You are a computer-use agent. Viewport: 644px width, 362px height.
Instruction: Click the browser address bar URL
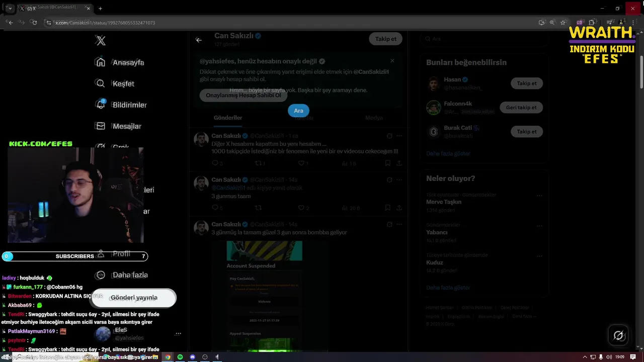(x=105, y=23)
